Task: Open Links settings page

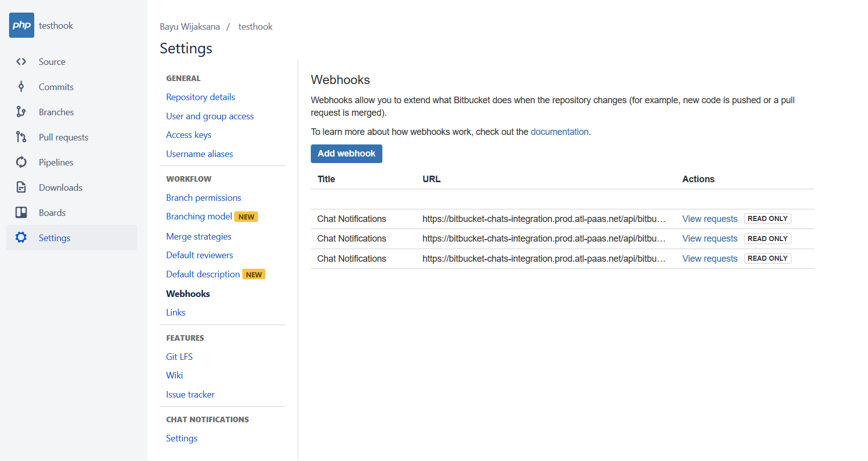Action: [x=176, y=313]
